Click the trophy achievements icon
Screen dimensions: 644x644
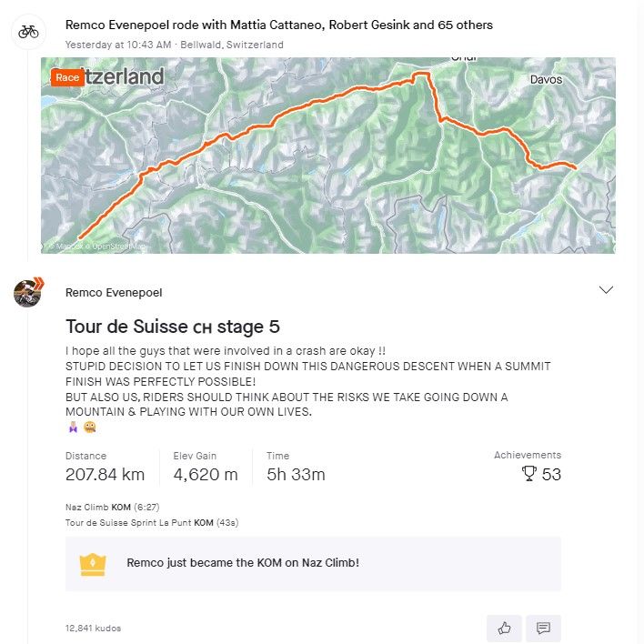(x=528, y=474)
